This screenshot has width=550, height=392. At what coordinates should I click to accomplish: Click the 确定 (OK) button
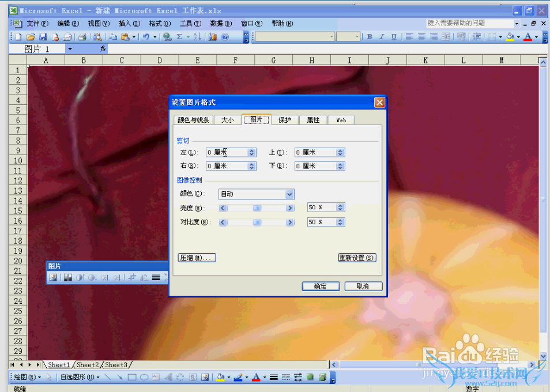click(320, 286)
